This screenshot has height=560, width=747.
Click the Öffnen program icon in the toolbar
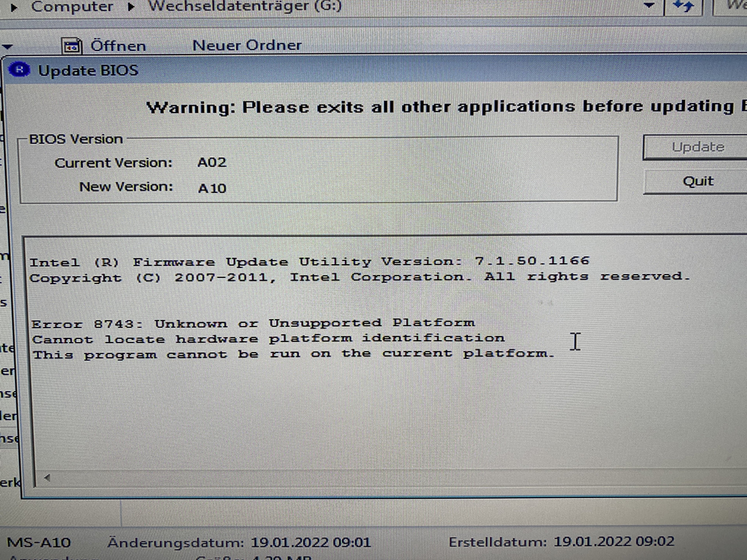(72, 46)
